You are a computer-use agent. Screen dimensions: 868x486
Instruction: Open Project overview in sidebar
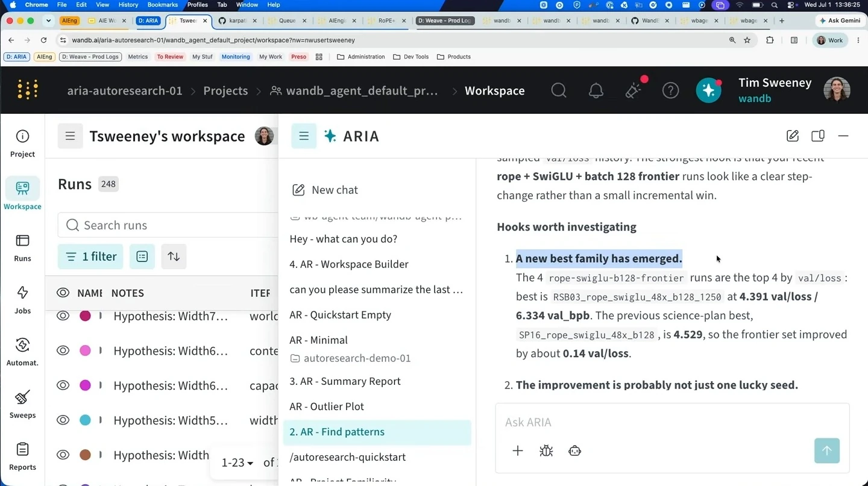[x=22, y=143]
